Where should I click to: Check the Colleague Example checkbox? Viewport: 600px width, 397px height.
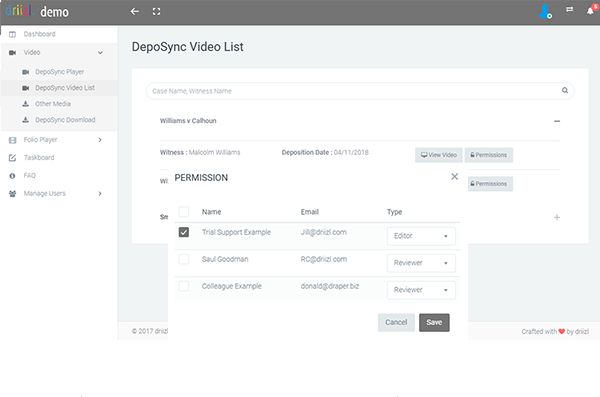(184, 286)
